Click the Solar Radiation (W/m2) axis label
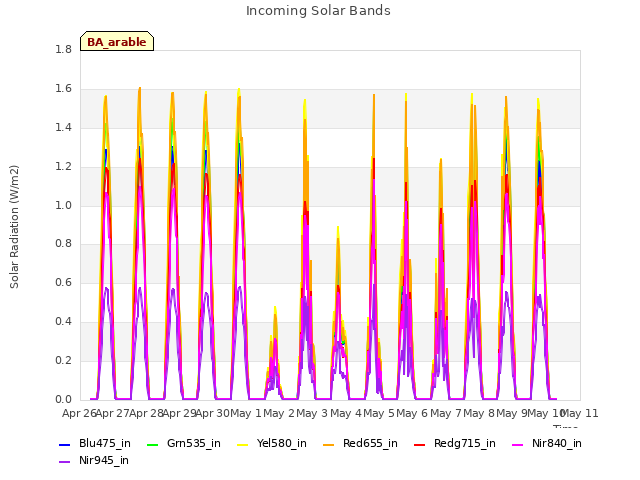 coord(14,227)
